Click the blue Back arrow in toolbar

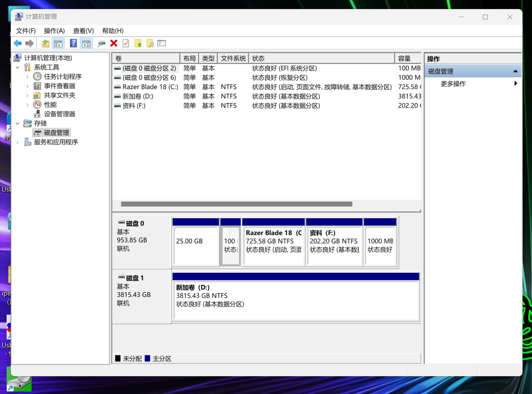tap(17, 43)
